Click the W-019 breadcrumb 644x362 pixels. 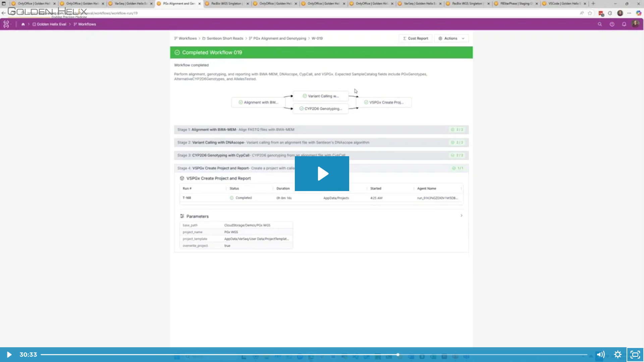click(x=317, y=38)
